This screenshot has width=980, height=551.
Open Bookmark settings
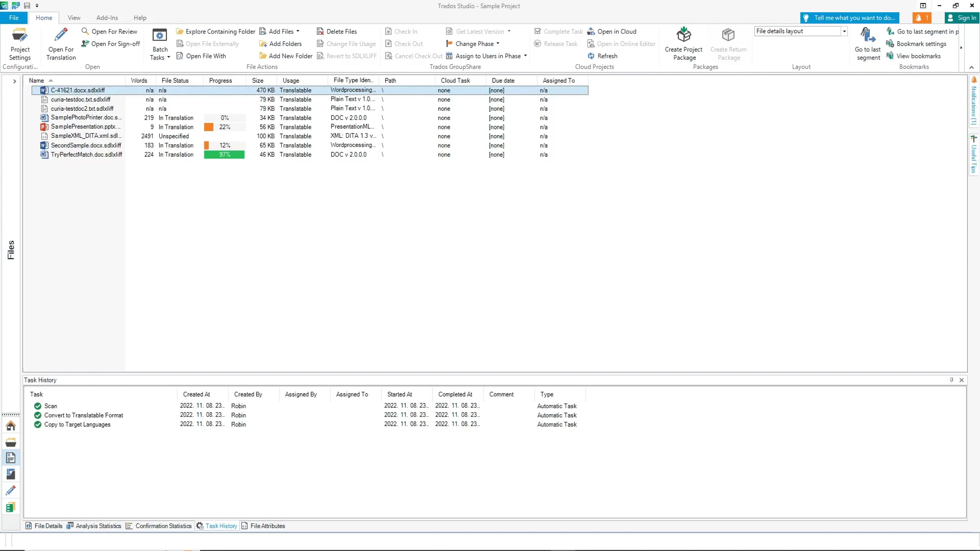pos(916,44)
